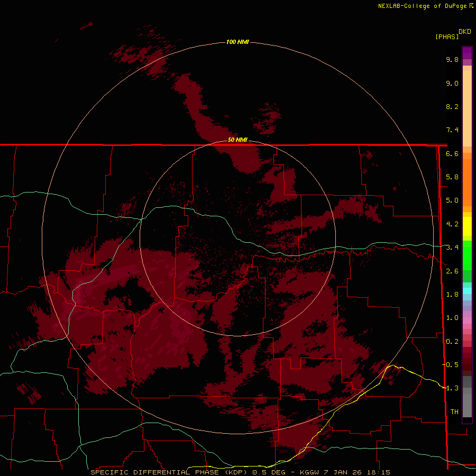This screenshot has height=476, width=476.
Task: Click the 0.2 scale value
Action: [x=452, y=342]
